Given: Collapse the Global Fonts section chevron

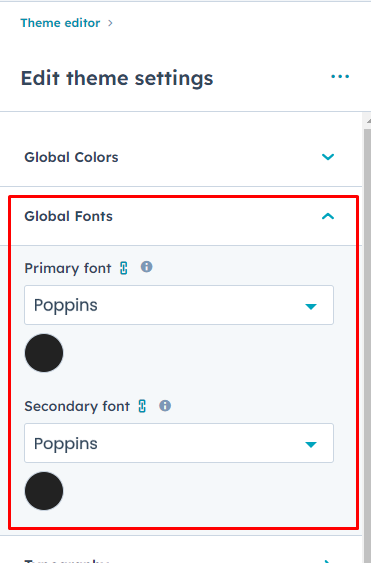Looking at the screenshot, I should click(328, 216).
